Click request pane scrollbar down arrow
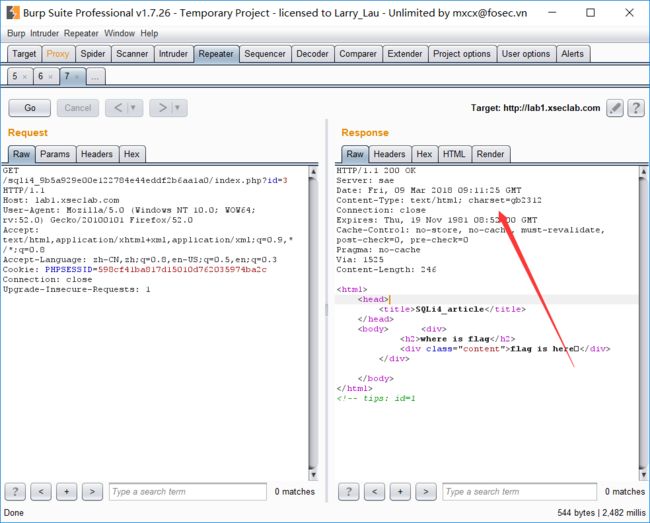This screenshot has height=523, width=650. [314, 475]
